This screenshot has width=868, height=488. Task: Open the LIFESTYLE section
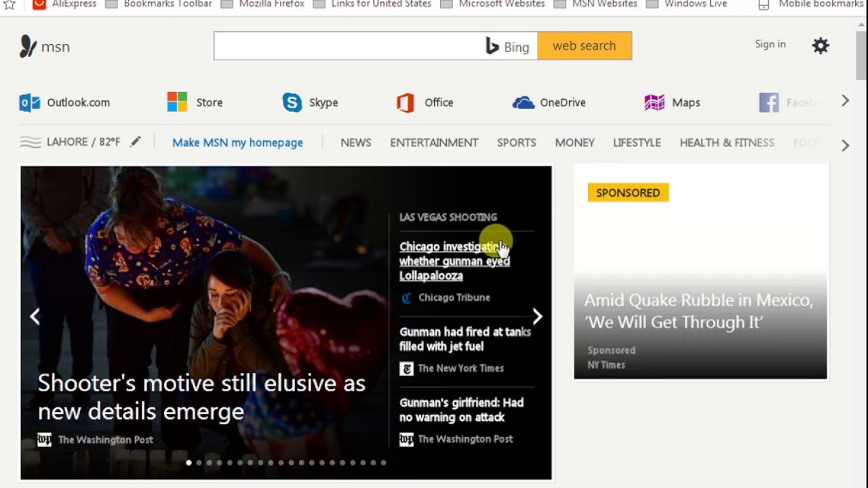[x=637, y=142]
